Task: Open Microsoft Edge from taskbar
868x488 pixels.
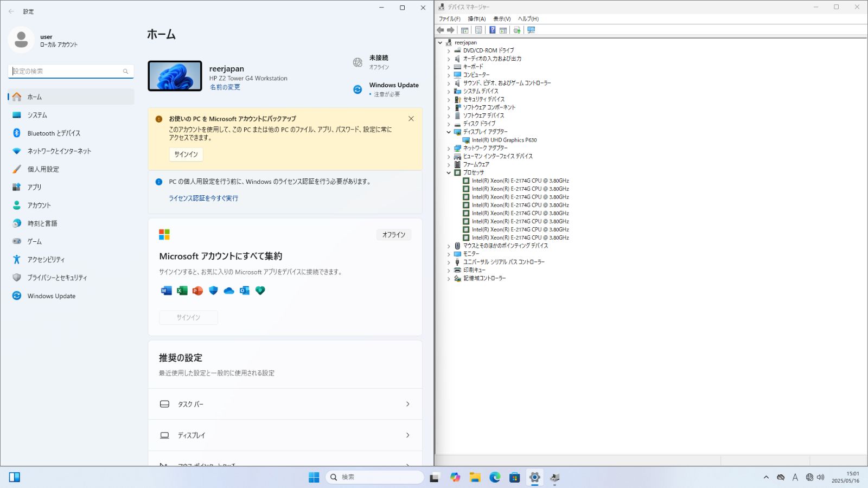Action: click(495, 477)
